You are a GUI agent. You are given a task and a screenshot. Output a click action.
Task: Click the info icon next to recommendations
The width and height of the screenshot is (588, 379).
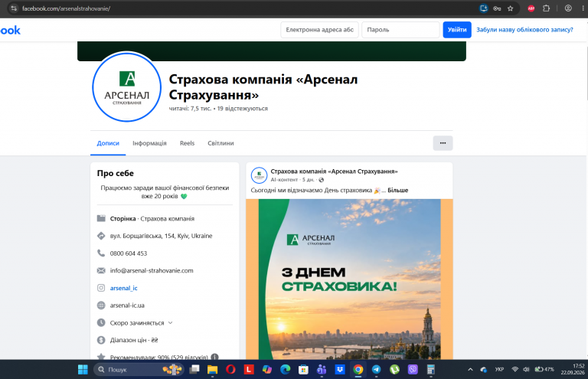pyautogui.click(x=214, y=357)
